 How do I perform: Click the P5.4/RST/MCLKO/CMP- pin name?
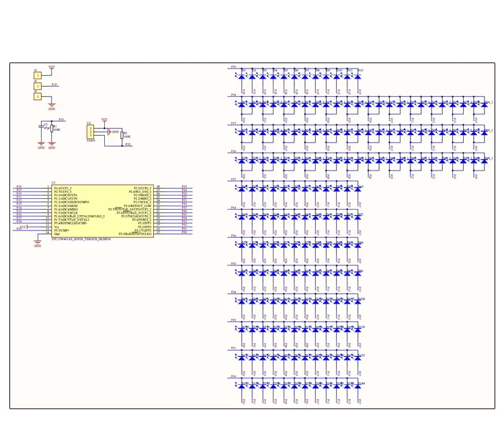pos(71,223)
